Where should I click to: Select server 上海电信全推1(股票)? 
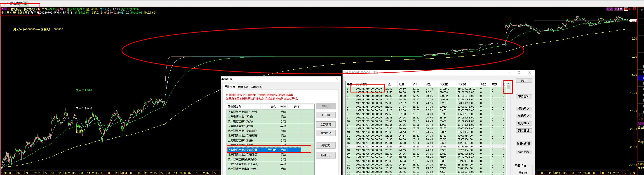(270, 140)
